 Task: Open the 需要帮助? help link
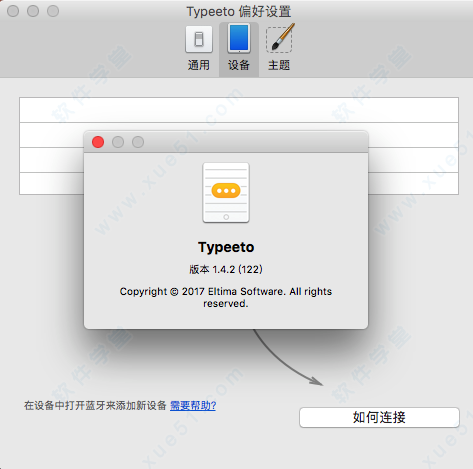[193, 405]
